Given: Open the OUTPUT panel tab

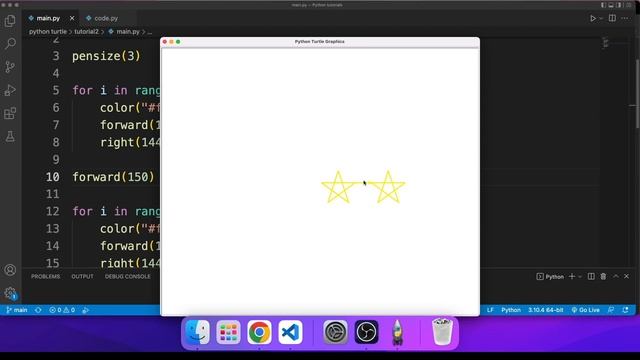Looking at the screenshot, I should (x=82, y=276).
